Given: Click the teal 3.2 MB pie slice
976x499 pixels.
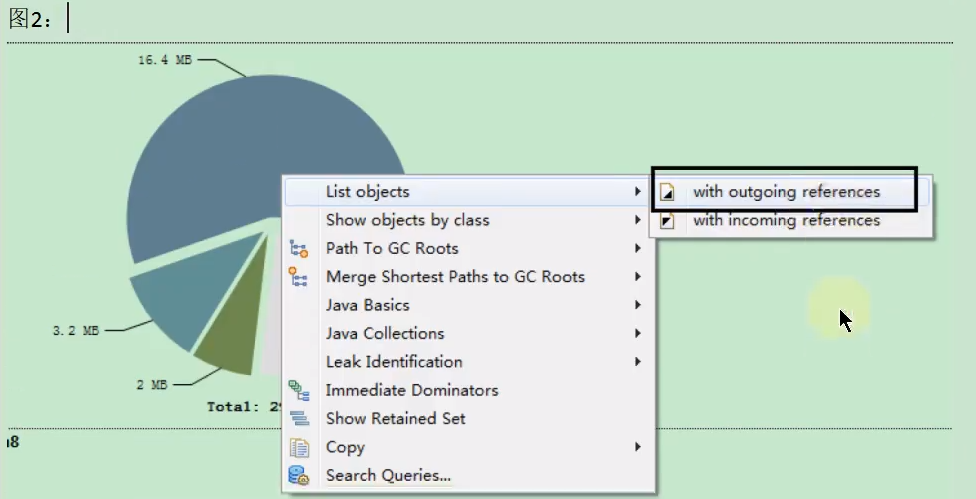Looking at the screenshot, I should coord(199,292).
